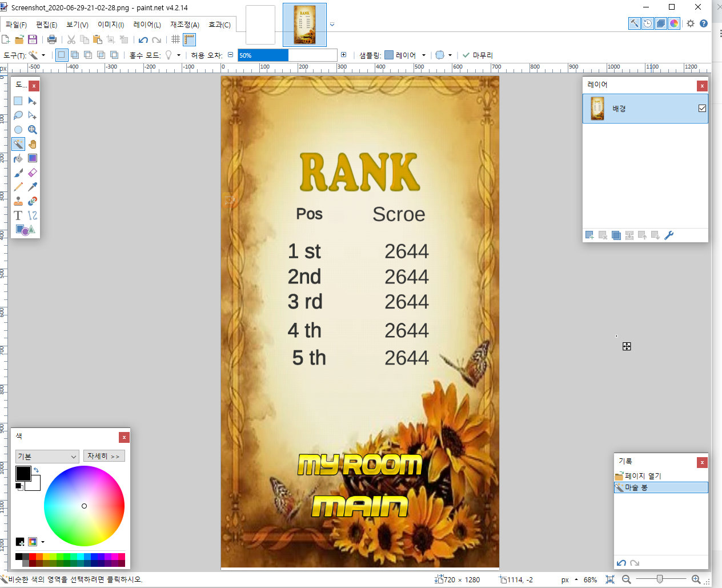Click the 자세히 >> button
Viewport: 722px width, 588px height.
pyautogui.click(x=104, y=456)
